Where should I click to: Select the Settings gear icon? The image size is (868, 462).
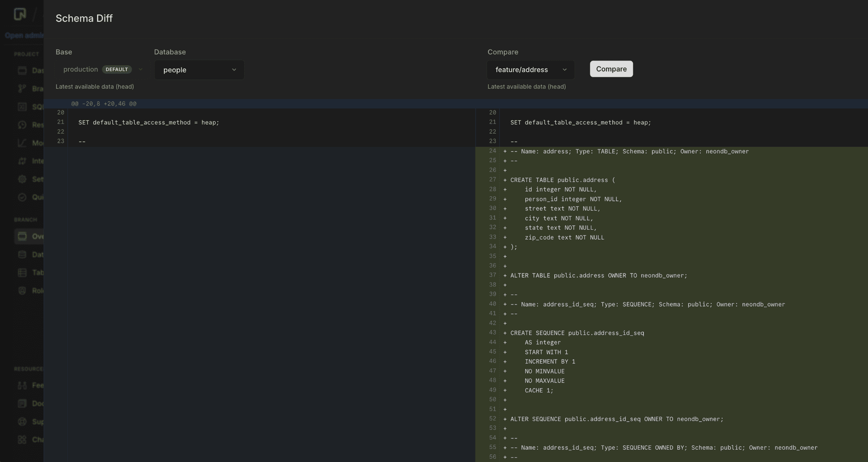pyautogui.click(x=23, y=179)
